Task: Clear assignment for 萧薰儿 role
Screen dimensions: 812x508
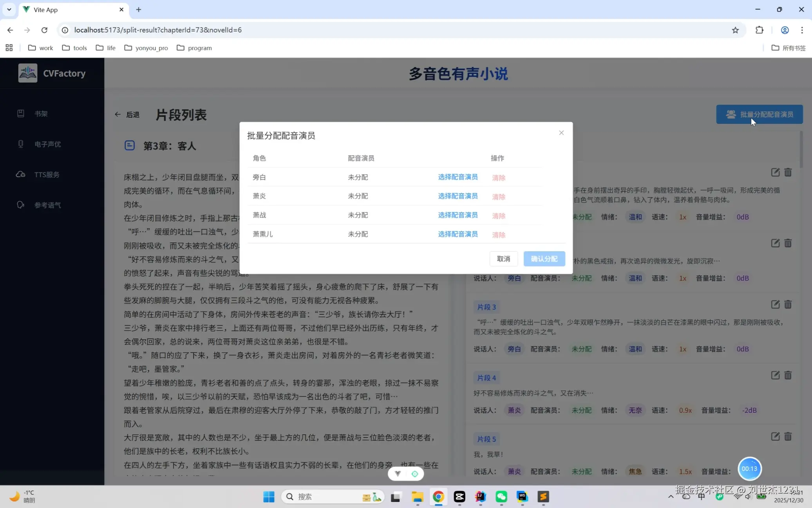Action: [x=498, y=235]
